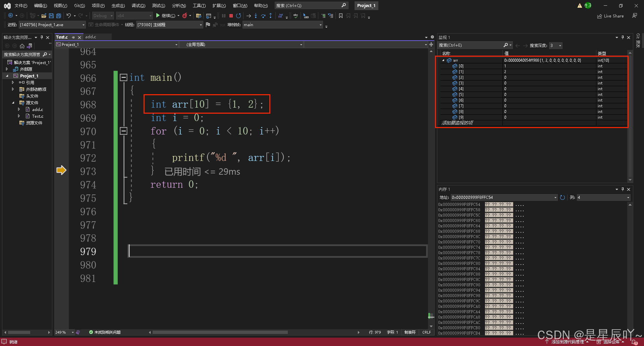Restart the debugging session
Viewport: 644px width, 346px height.
click(238, 15)
